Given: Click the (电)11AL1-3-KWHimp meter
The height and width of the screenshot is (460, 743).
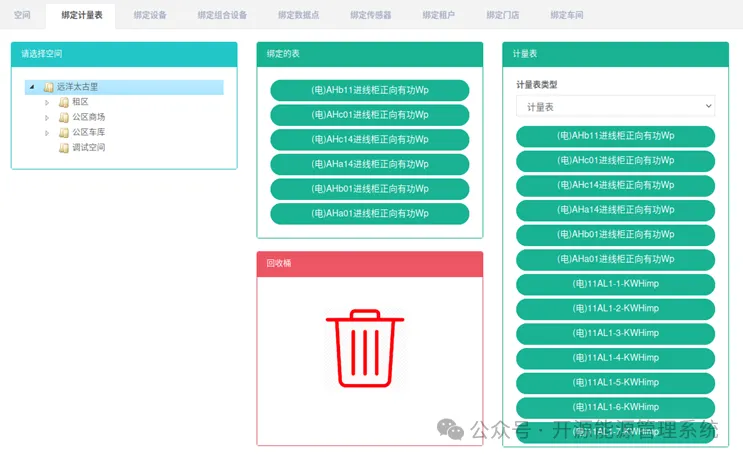Looking at the screenshot, I should [616, 333].
